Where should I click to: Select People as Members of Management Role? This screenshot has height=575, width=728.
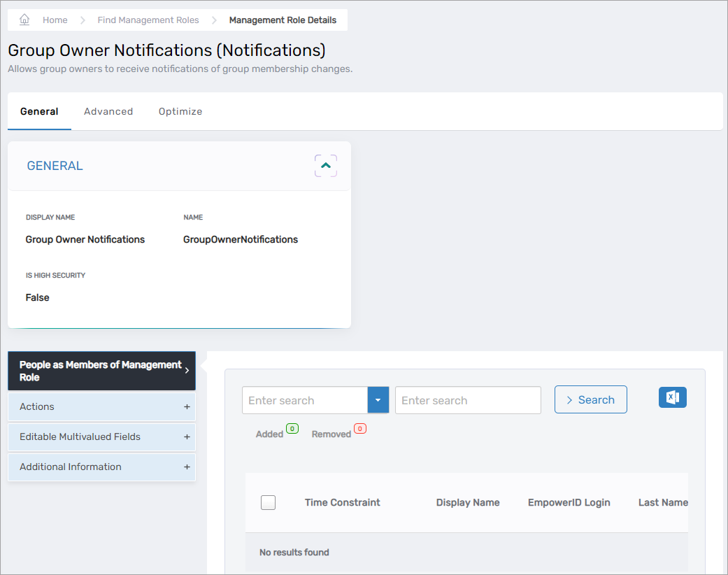pyautogui.click(x=101, y=371)
